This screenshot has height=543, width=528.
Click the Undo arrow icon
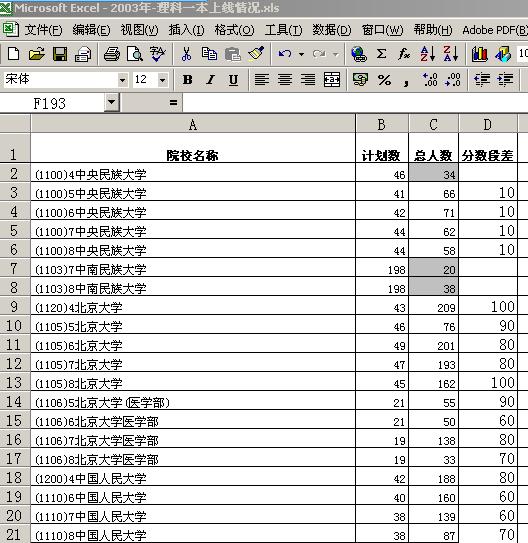285,54
